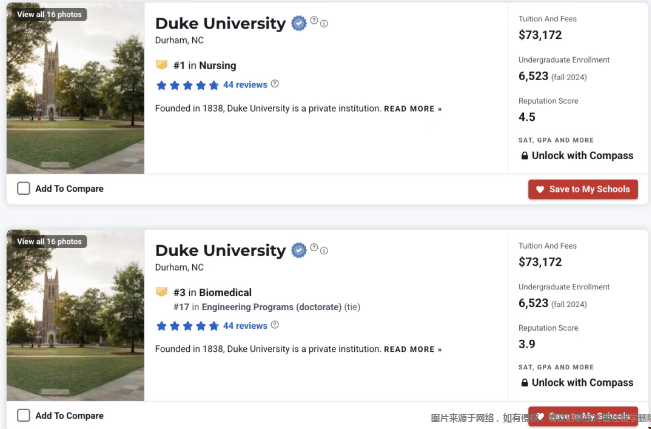Expand READ MORE in the Nursing card description
The width and height of the screenshot is (651, 429).
point(413,109)
